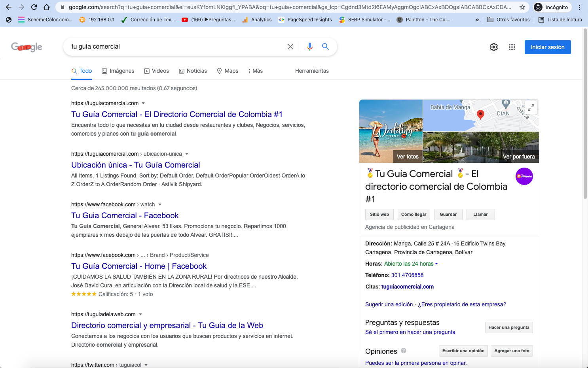The image size is (588, 368).
Task: Expand the map with the arrows icon
Action: click(x=531, y=107)
